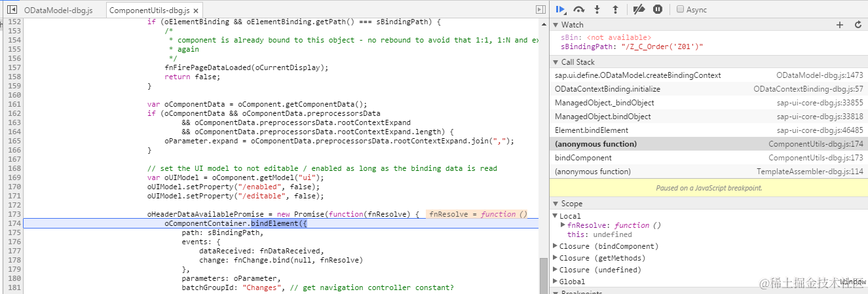Expand Closure (getMethods)

pos(556,258)
